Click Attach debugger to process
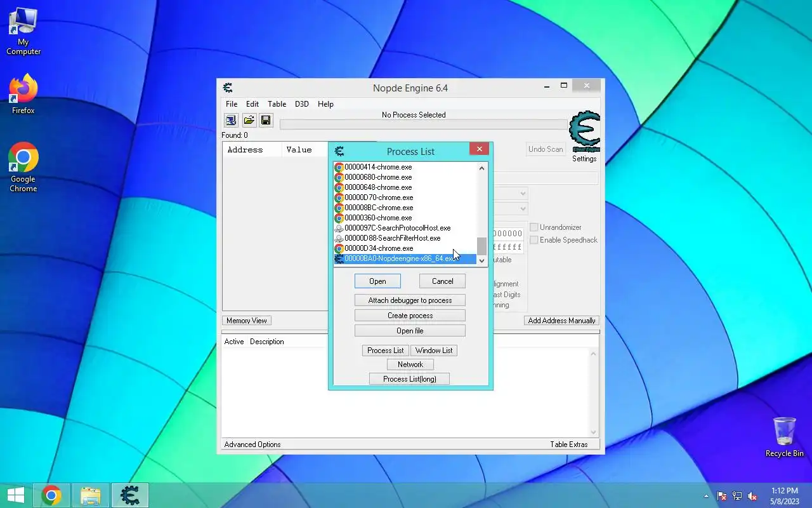Viewport: 812px width, 508px height. coord(410,300)
